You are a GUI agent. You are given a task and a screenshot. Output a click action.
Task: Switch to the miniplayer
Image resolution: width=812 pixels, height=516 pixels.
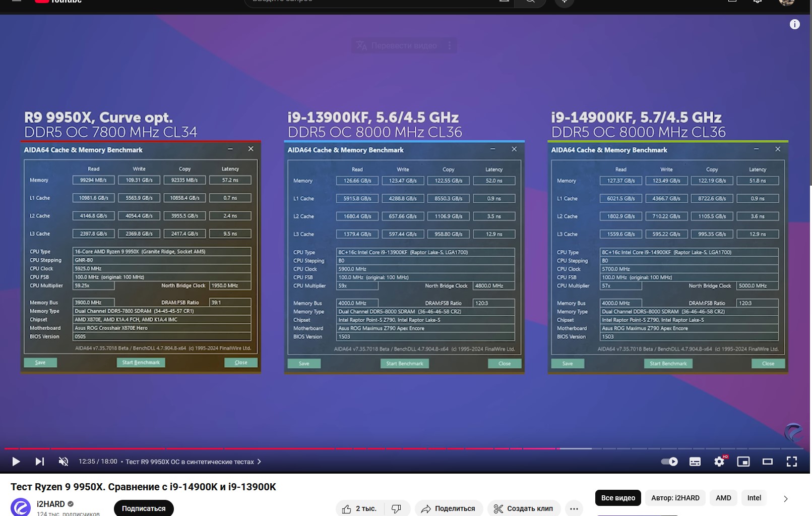[743, 462]
